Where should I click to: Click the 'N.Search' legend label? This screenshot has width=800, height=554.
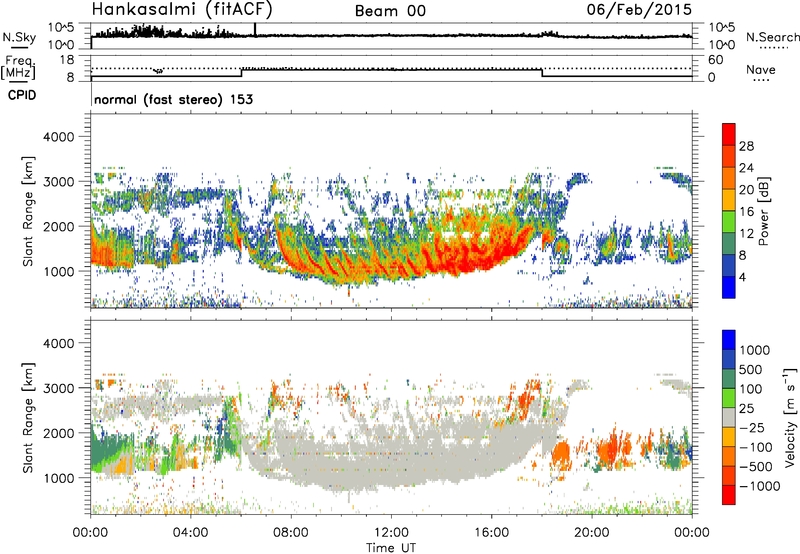point(772,37)
